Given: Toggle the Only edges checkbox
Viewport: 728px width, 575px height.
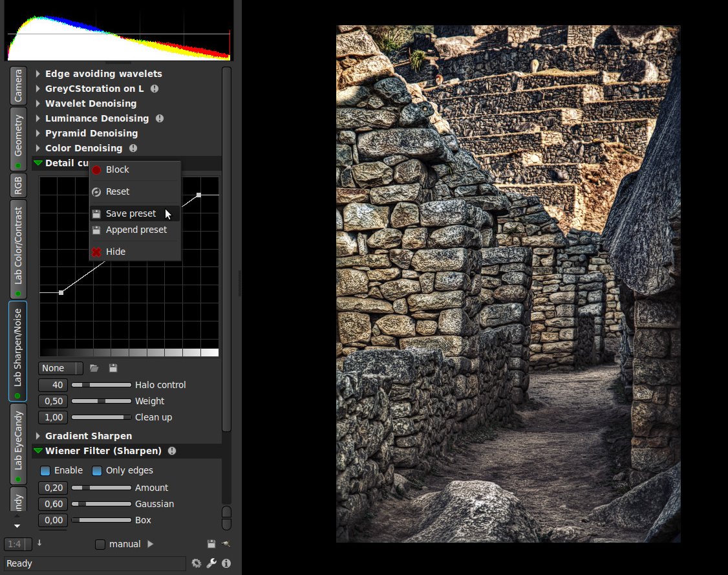Looking at the screenshot, I should click(96, 470).
